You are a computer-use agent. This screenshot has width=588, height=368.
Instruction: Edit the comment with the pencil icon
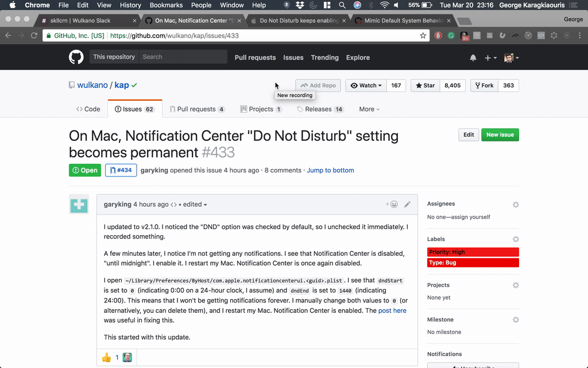(407, 204)
